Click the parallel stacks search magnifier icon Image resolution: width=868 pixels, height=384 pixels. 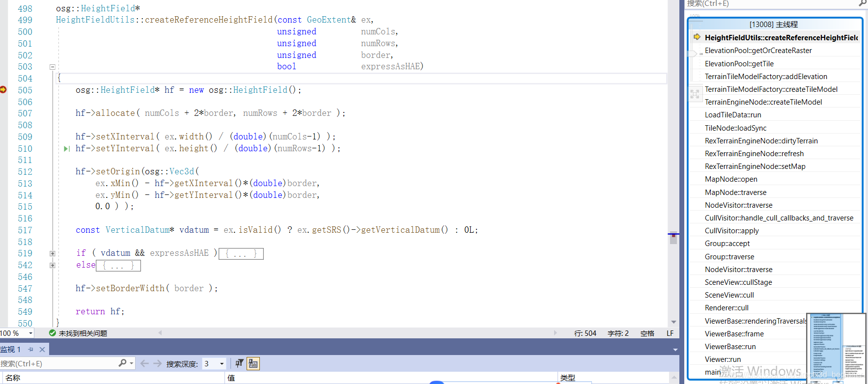pos(863,3)
